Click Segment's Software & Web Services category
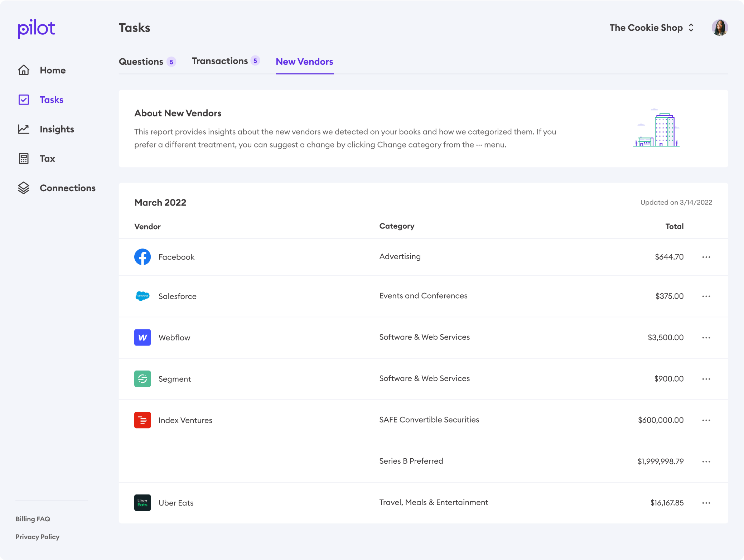 (425, 378)
